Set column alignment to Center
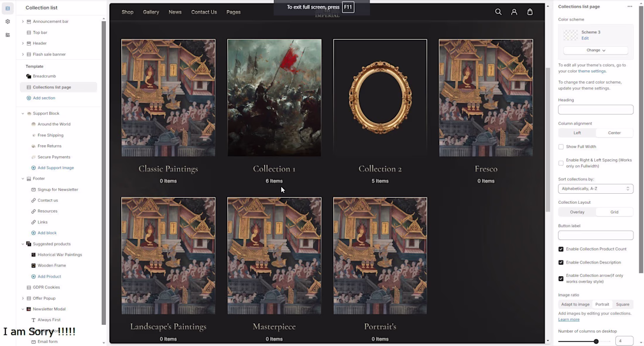This screenshot has width=644, height=346. coord(614,133)
